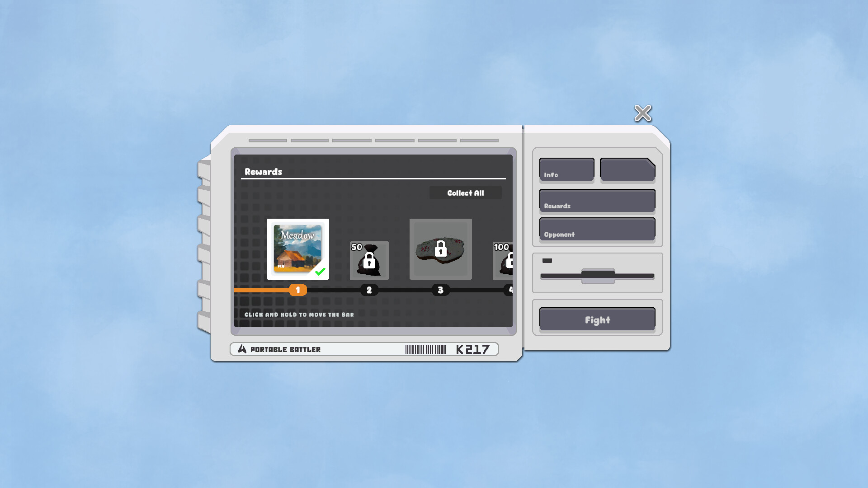The height and width of the screenshot is (488, 868).
Task: Close the battler window with the X
Action: click(x=642, y=113)
